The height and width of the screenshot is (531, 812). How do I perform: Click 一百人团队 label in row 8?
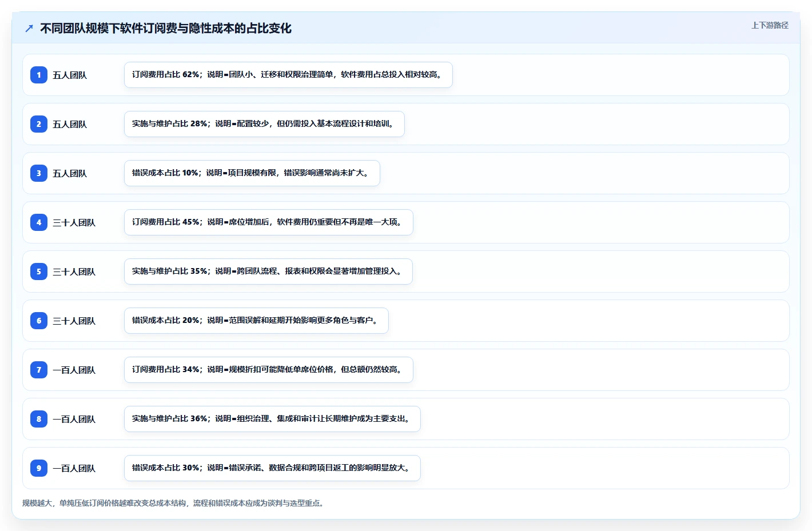coord(74,419)
